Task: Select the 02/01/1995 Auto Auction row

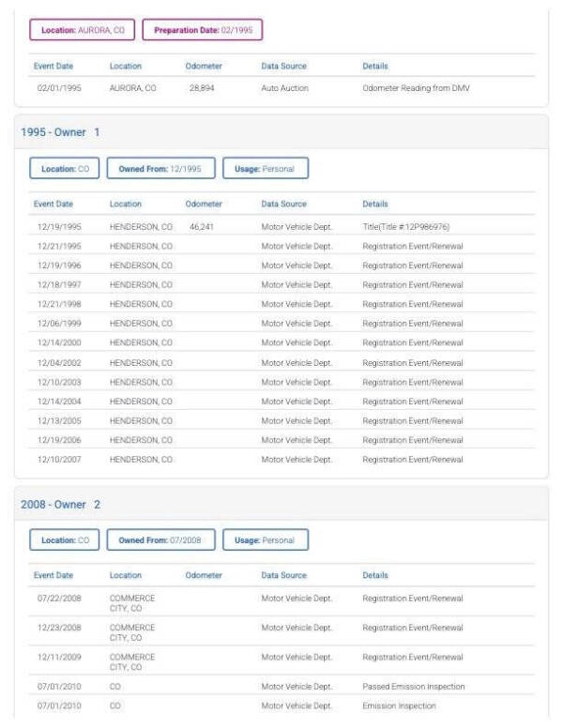Action: click(x=281, y=88)
